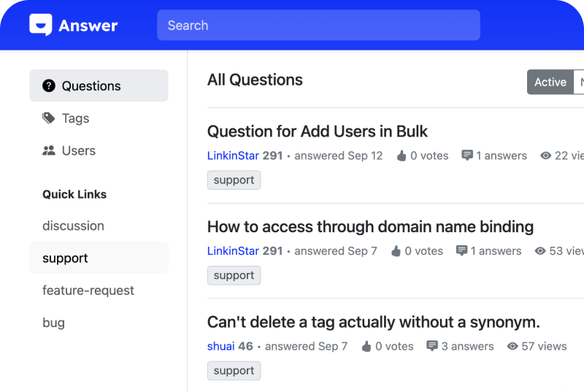
Task: Click answers icon next to '1 answers' Sep 12
Action: click(467, 155)
